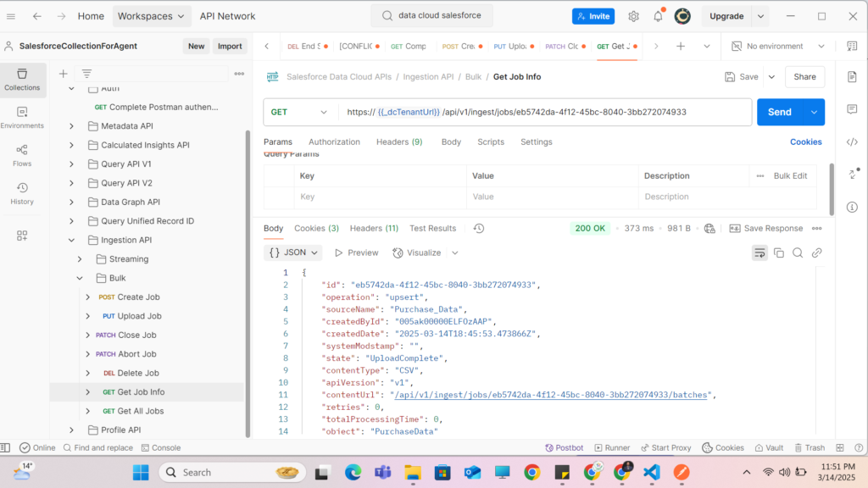Click the request URL input field
The width and height of the screenshot is (868, 488).
tap(545, 112)
